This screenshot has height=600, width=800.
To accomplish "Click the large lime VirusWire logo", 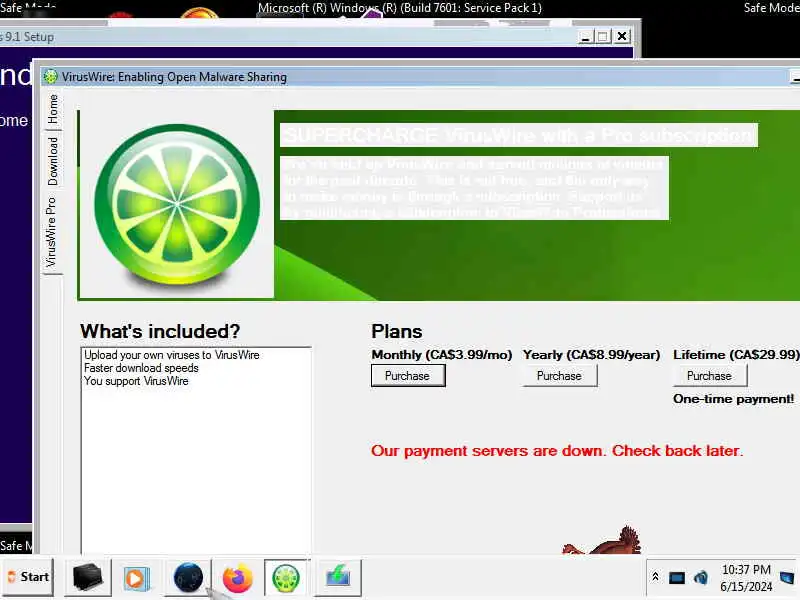I will pos(177,204).
